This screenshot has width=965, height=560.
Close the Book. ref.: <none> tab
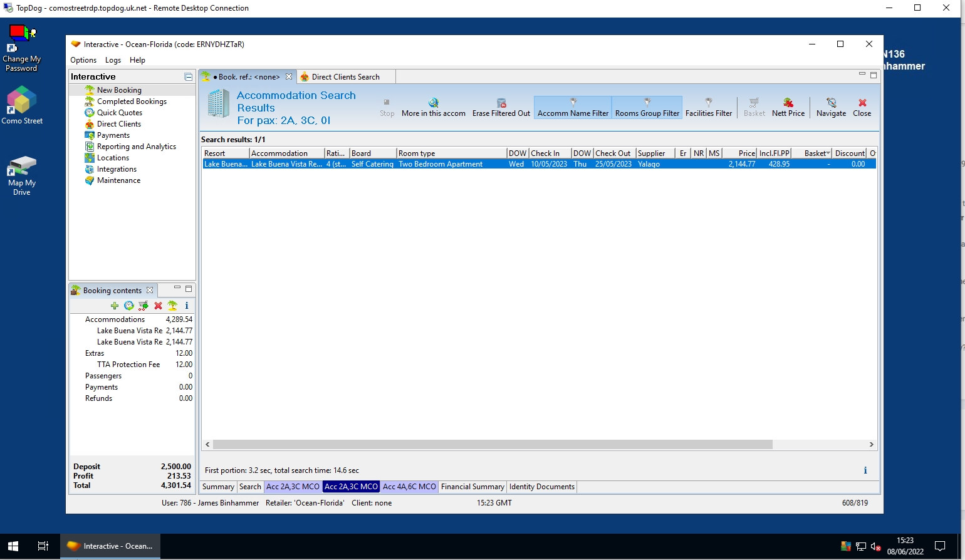pos(289,77)
